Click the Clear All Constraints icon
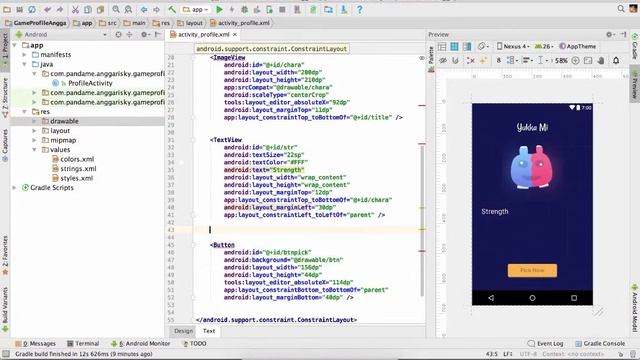This screenshot has height=360, width=640. [x=471, y=61]
